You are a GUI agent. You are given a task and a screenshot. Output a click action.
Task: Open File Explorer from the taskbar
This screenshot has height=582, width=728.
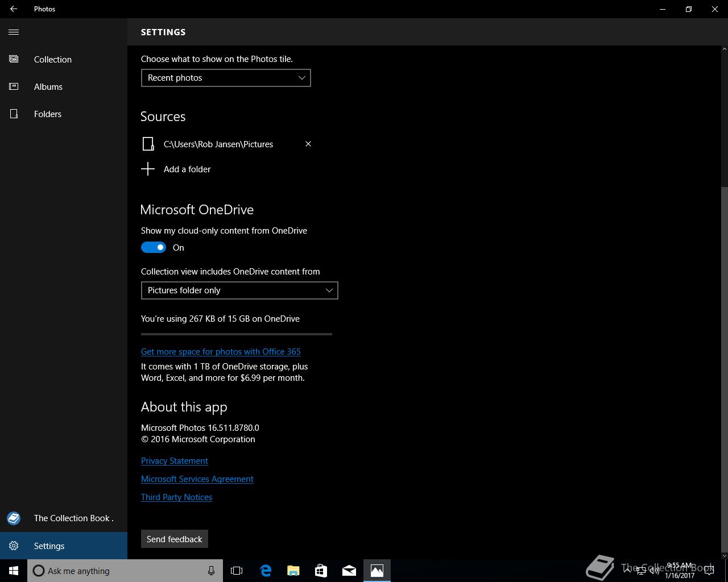point(293,571)
